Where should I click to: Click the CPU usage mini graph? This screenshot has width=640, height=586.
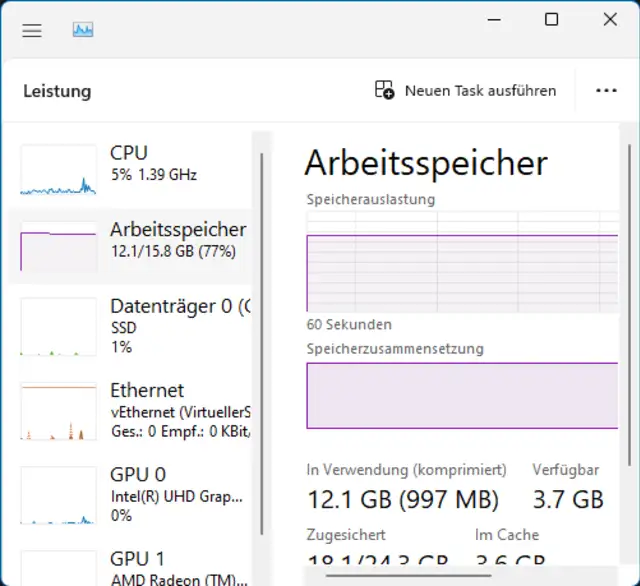pos(59,169)
